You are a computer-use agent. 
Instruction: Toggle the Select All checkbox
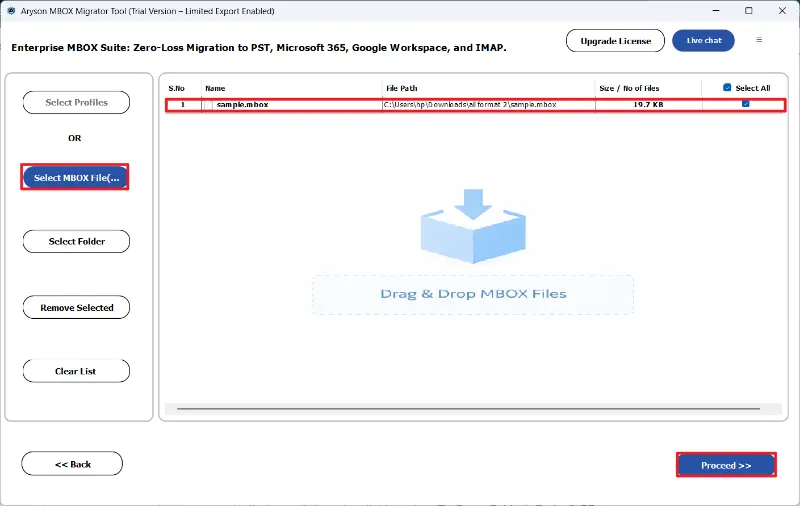click(x=727, y=88)
